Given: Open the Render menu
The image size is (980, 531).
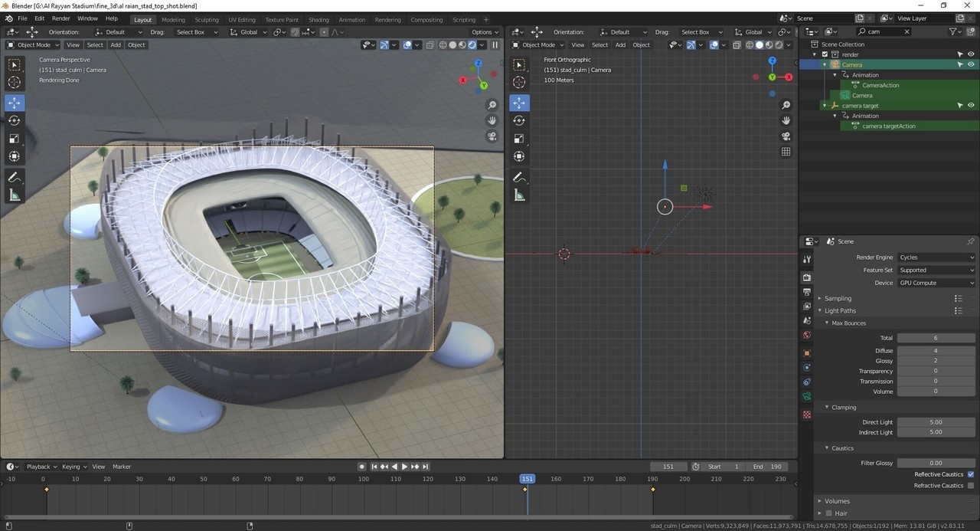Looking at the screenshot, I should point(61,18).
